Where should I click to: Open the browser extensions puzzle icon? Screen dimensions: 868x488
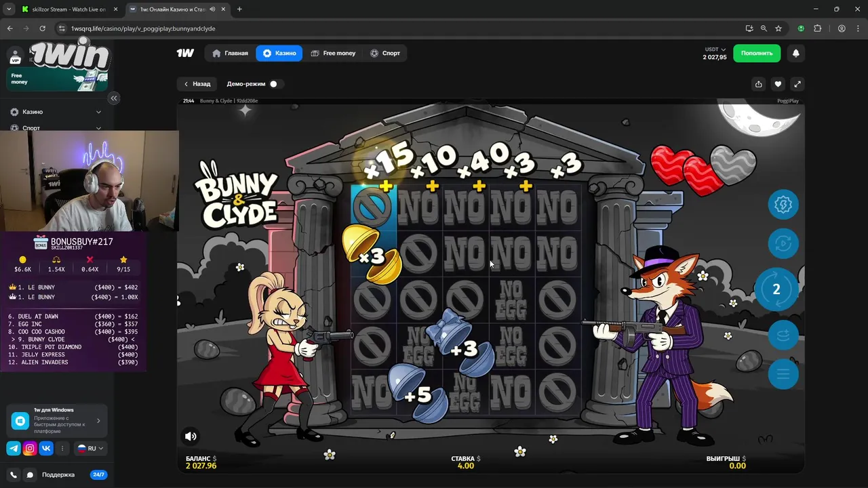817,28
